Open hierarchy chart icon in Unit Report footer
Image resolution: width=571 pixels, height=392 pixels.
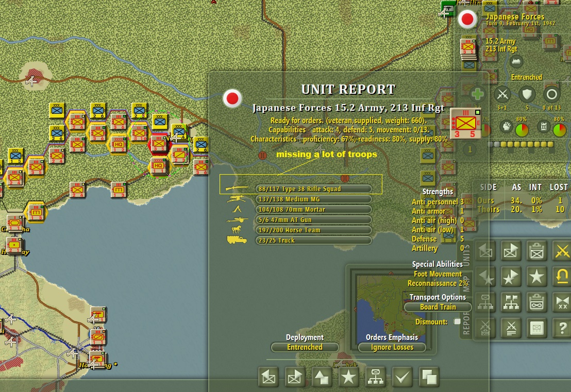[x=376, y=378]
